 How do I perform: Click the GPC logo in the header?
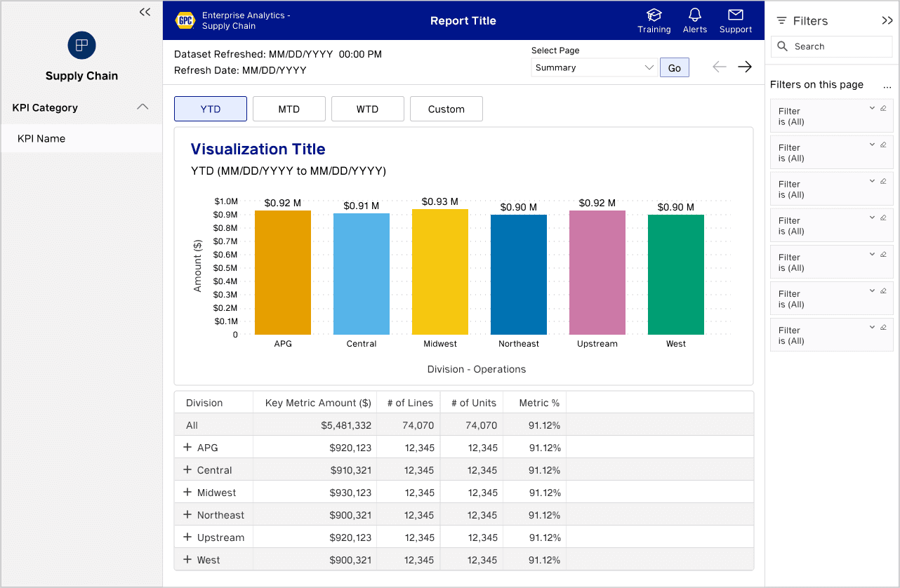(x=185, y=20)
